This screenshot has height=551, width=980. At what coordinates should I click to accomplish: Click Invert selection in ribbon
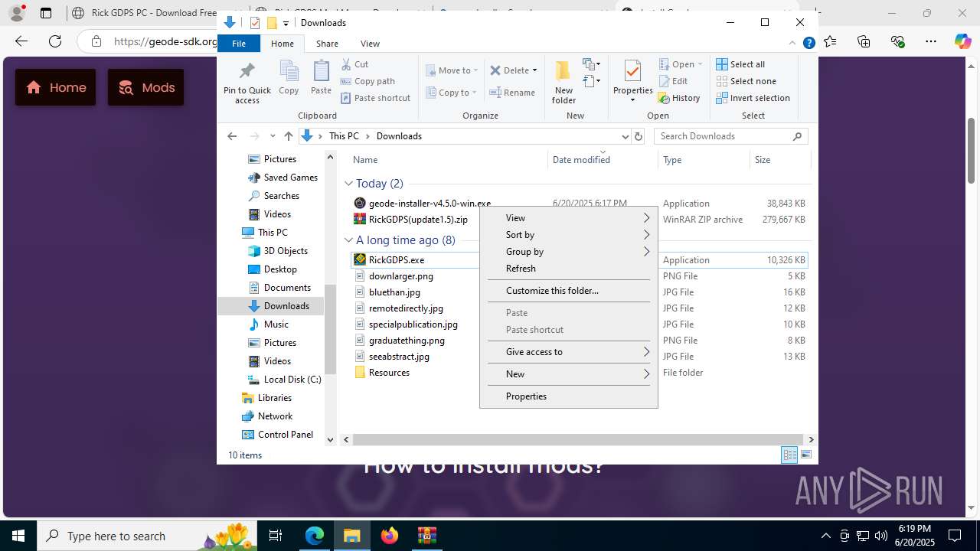(x=753, y=98)
